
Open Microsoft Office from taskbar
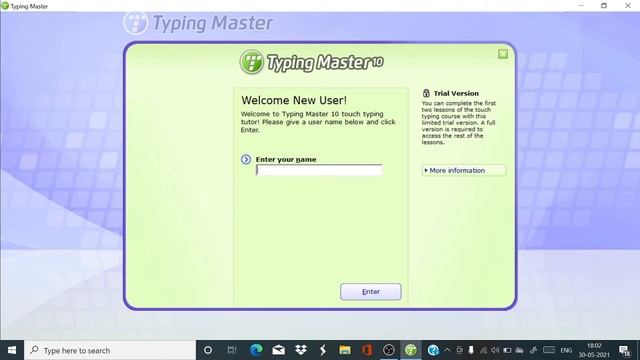pos(367,350)
